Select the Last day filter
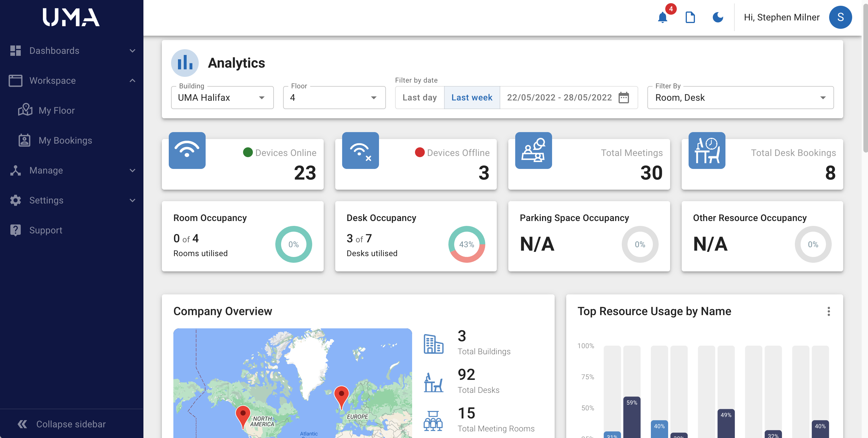This screenshot has height=438, width=868. [420, 98]
